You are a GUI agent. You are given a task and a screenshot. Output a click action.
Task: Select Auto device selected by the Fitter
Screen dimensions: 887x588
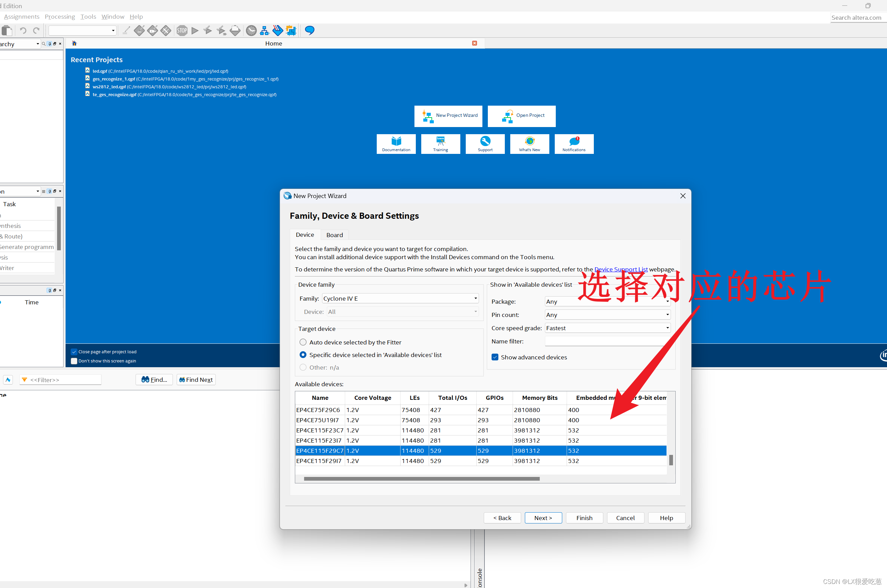coord(303,342)
